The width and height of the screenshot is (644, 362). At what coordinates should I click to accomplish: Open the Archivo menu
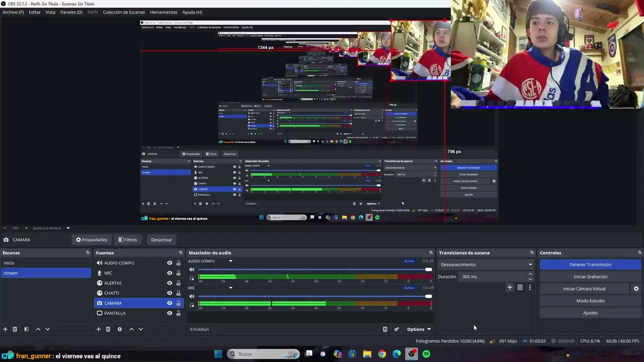point(13,12)
